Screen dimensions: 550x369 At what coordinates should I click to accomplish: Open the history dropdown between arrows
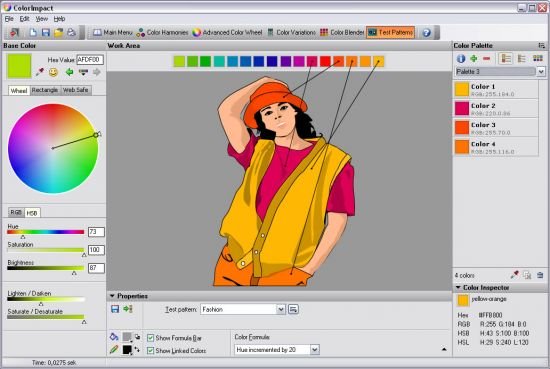[x=83, y=72]
